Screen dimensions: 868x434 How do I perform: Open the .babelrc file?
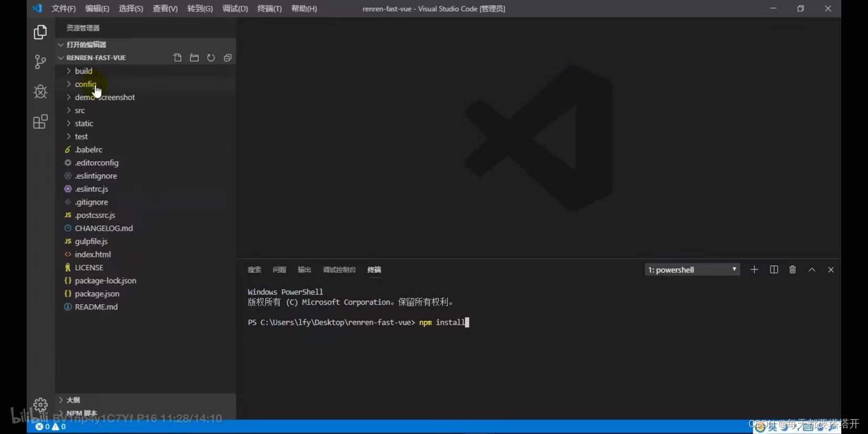point(146,149)
